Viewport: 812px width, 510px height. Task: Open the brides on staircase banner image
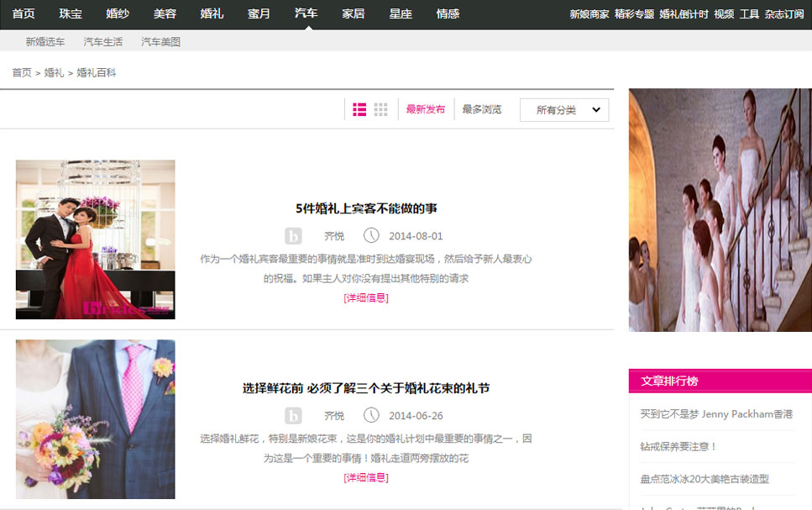(720, 210)
